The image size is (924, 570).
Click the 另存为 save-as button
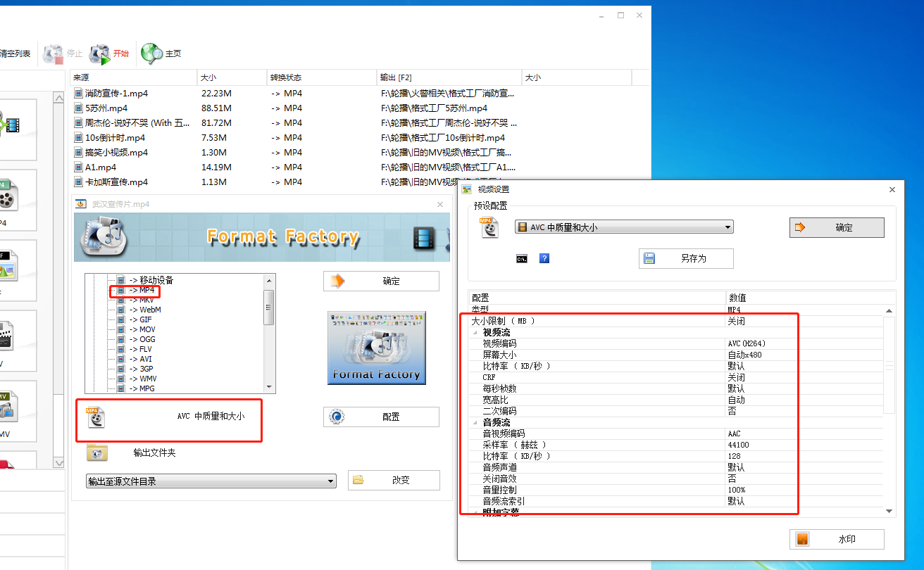click(685, 258)
